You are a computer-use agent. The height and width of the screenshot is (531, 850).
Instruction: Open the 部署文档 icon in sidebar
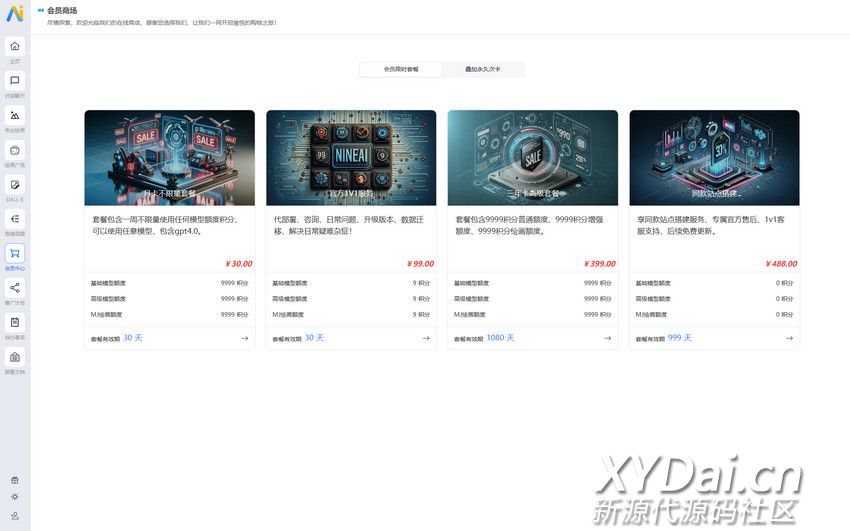[15, 357]
